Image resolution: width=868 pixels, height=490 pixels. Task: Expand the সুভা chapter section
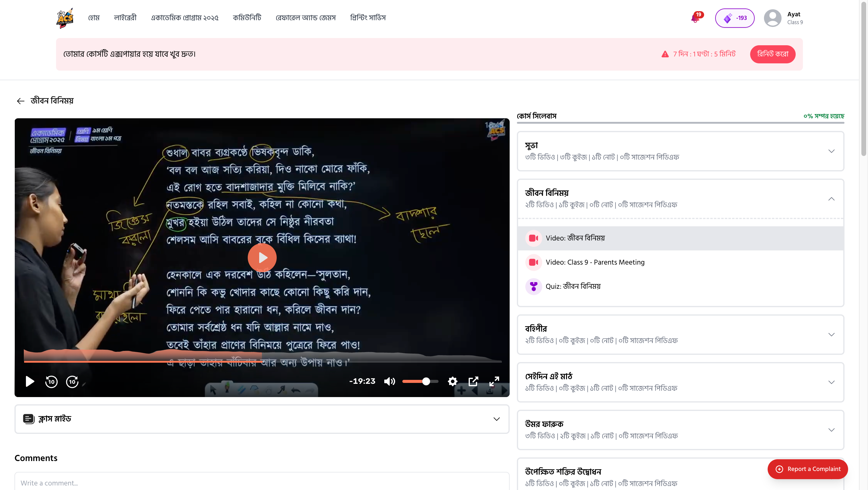[x=831, y=151]
